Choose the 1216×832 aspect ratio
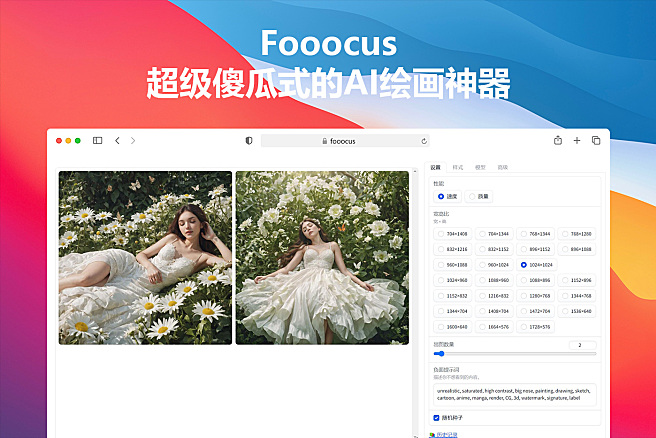The height and width of the screenshot is (438, 656). [494, 296]
